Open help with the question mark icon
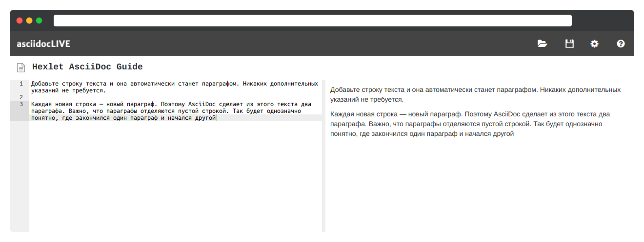The width and height of the screenshot is (644, 242). (621, 44)
